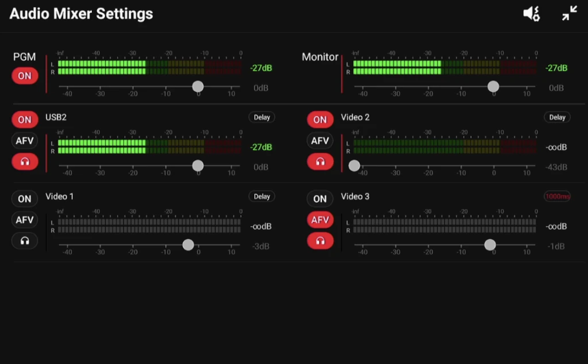The image size is (588, 364).
Task: Switch off the Video 2 ON toggle
Action: (320, 119)
